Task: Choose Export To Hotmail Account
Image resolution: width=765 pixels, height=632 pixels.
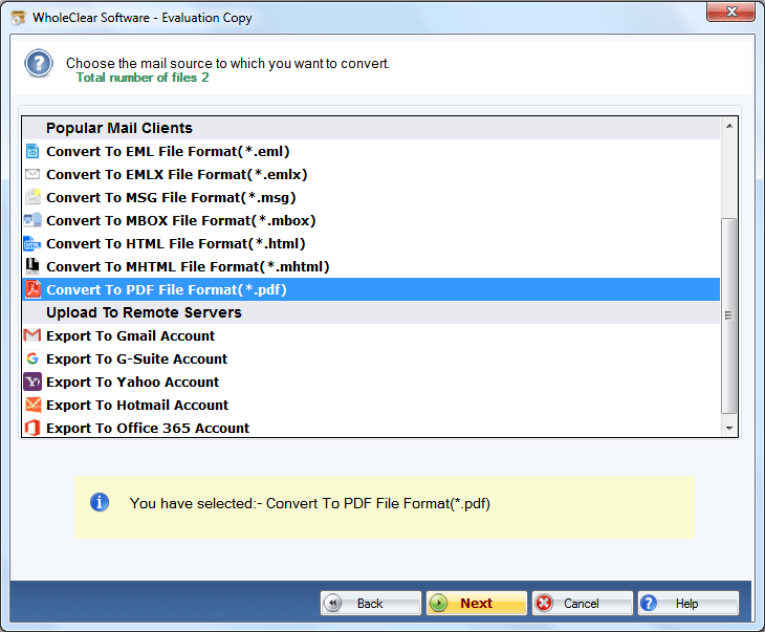Action: (x=371, y=405)
